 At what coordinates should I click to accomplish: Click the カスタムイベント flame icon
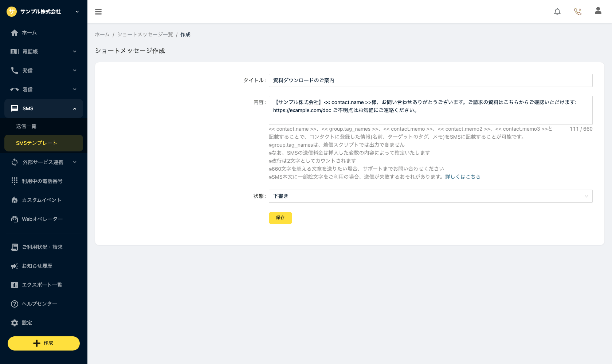pyautogui.click(x=15, y=200)
